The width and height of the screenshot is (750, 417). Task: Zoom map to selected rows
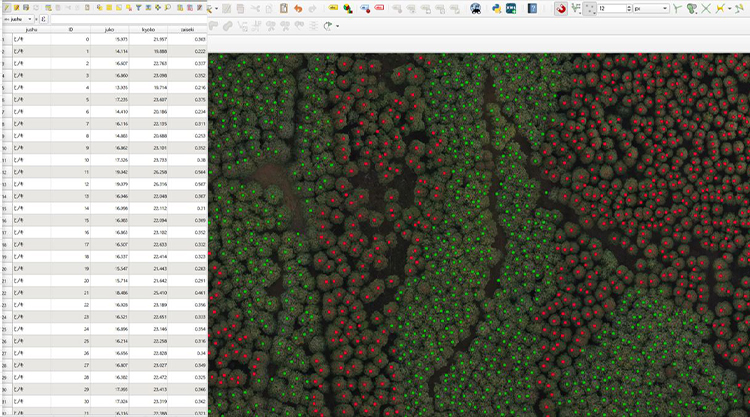tap(168, 8)
